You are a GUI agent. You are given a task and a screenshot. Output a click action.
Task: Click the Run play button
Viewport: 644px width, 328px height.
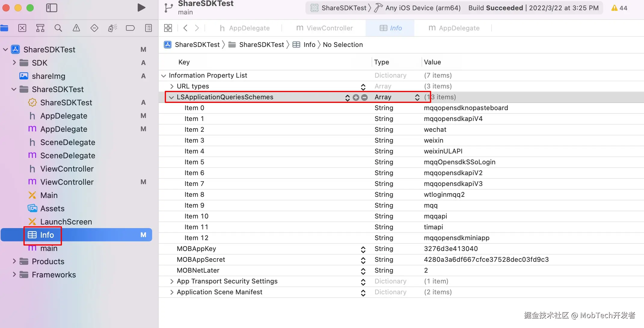click(141, 8)
